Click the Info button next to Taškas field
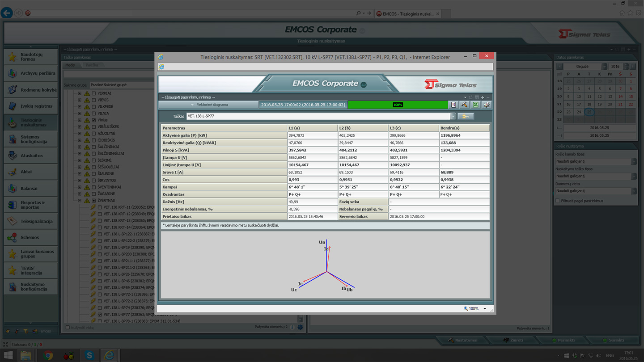This screenshot has width=644, height=362. pyautogui.click(x=466, y=116)
